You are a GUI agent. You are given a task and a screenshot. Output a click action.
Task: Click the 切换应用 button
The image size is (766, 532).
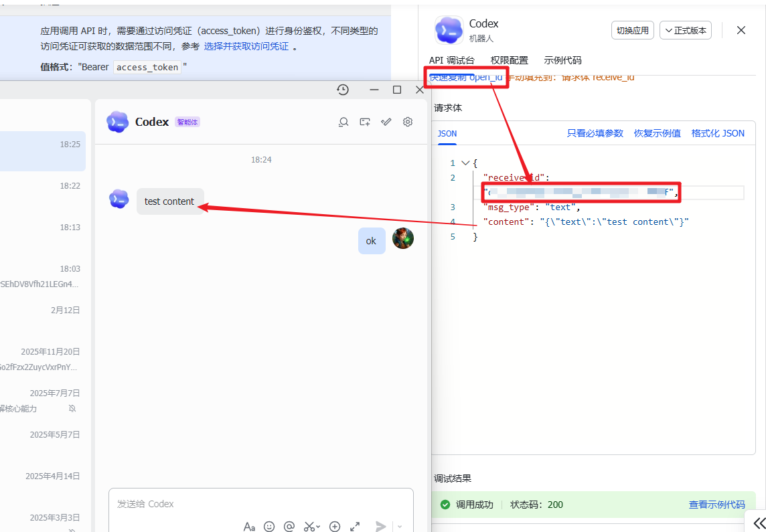(x=633, y=30)
